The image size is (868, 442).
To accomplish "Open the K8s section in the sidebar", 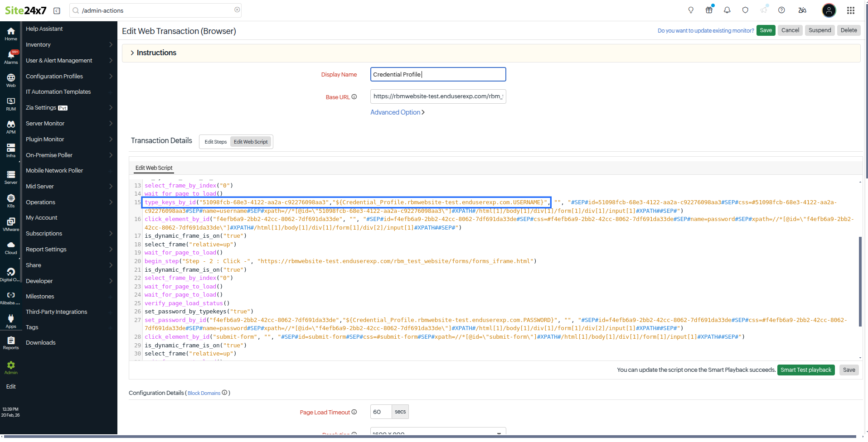I will pyautogui.click(x=10, y=199).
